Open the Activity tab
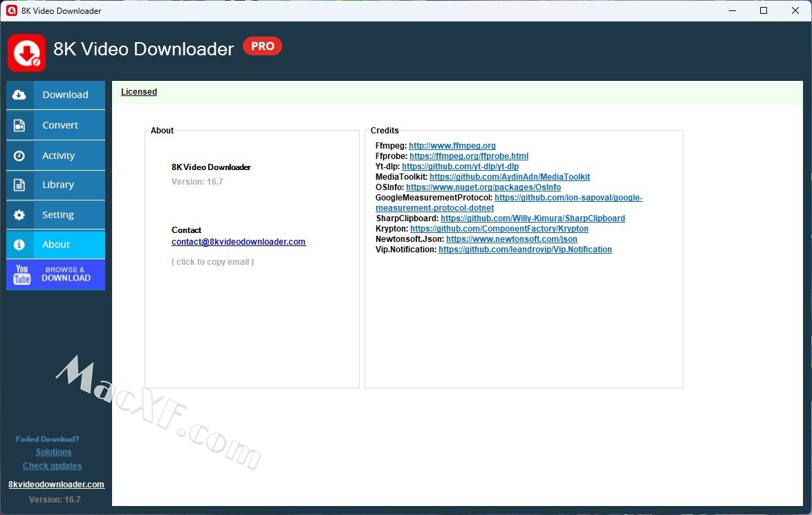This screenshot has width=812, height=515. point(55,156)
